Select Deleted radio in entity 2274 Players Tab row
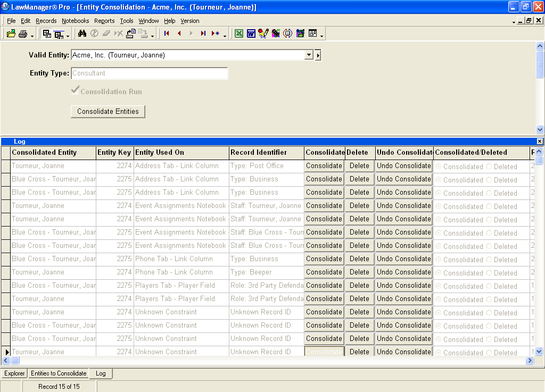The image size is (545, 392). 489,299
